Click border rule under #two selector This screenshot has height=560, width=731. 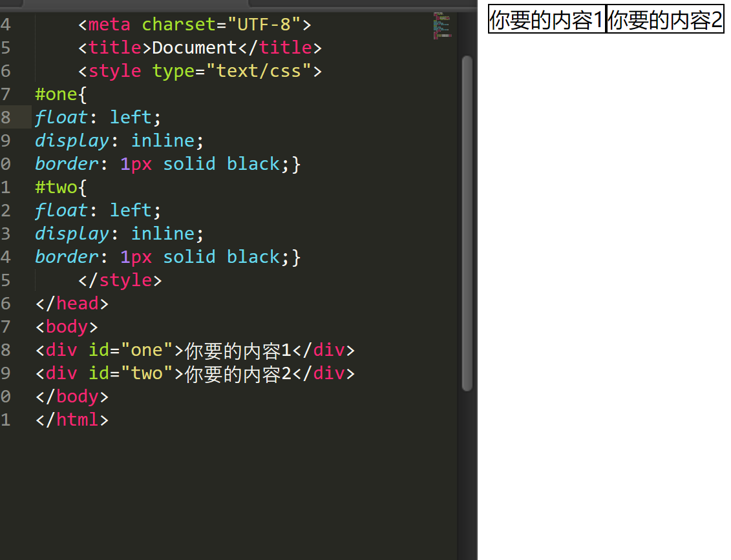coord(168,257)
